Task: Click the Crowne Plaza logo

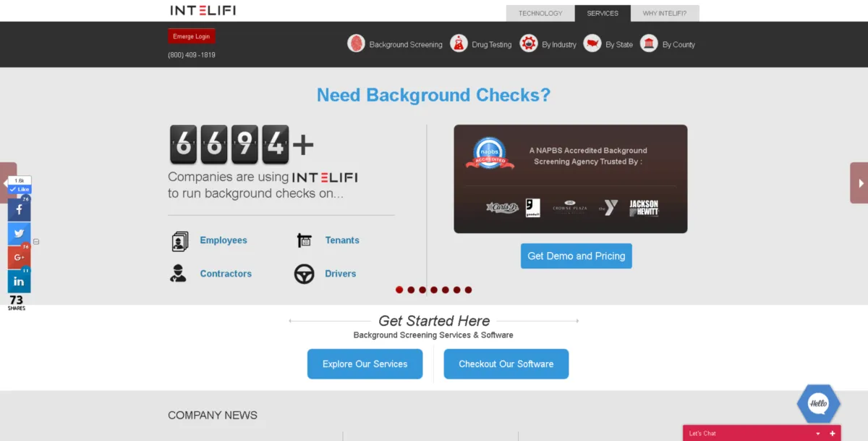Action: click(570, 208)
